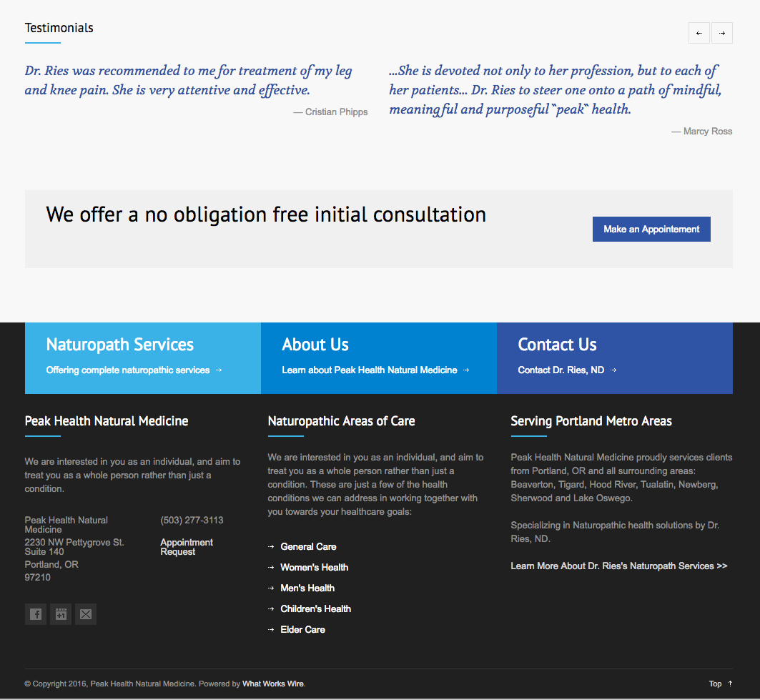Viewport: 760px width, 700px height.
Task: Click arrow beside Children's Health
Action: pos(271,609)
